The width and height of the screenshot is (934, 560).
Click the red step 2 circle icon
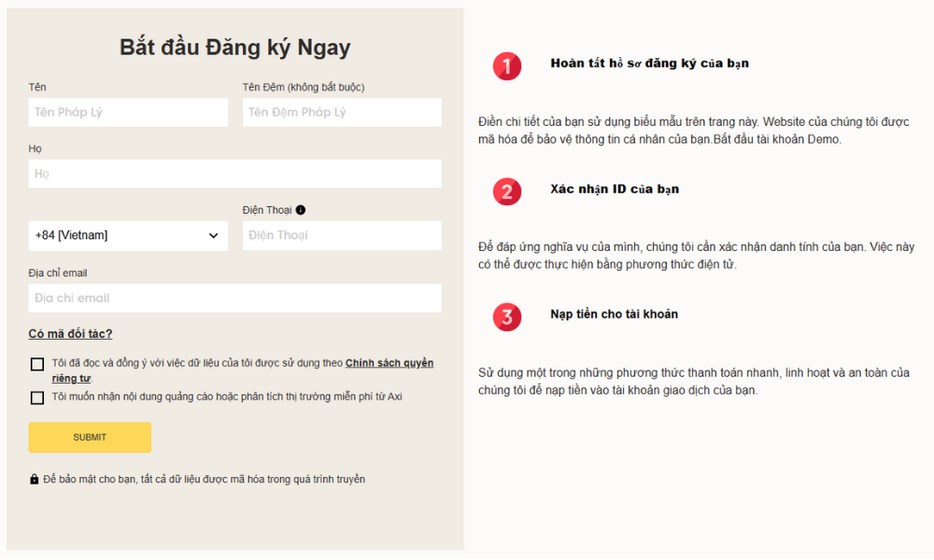(507, 191)
